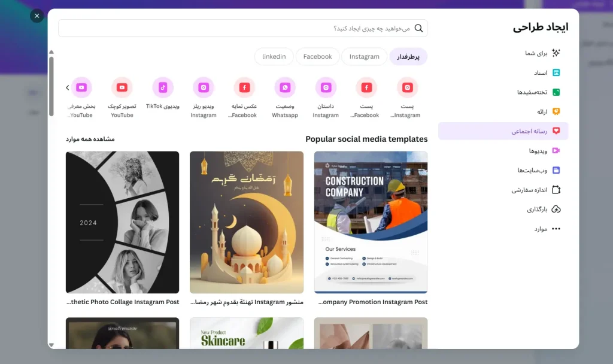Click the 'موارد' label in the sidebar
613x364 pixels.
tap(541, 229)
